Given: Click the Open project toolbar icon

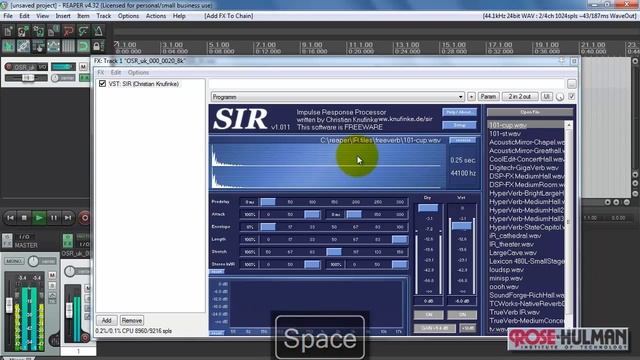Looking at the screenshot, I should (23, 31).
